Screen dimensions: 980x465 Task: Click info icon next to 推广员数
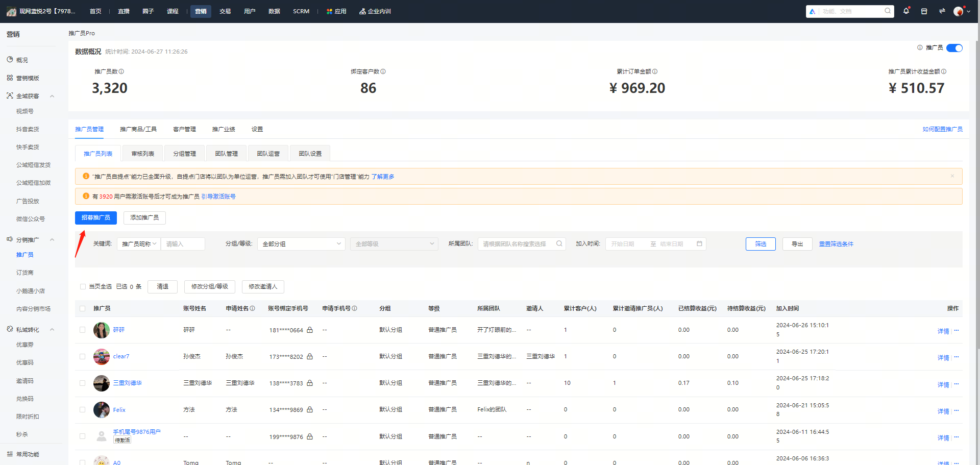[x=121, y=71]
